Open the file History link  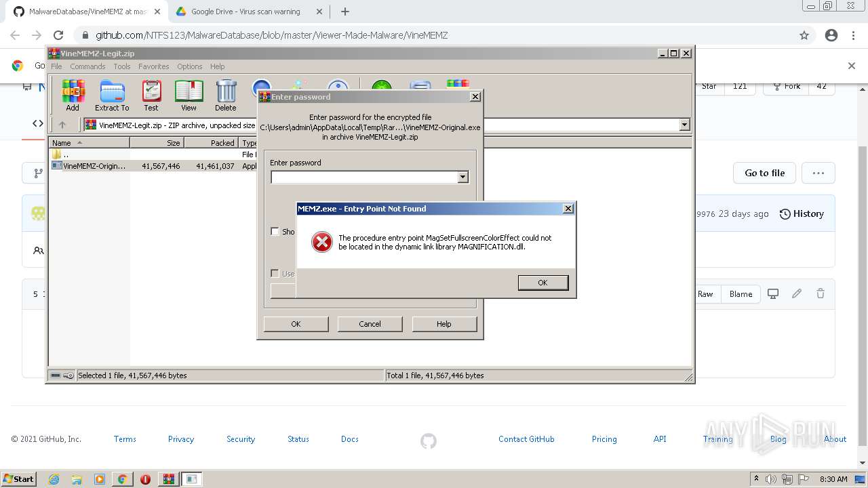[802, 213]
